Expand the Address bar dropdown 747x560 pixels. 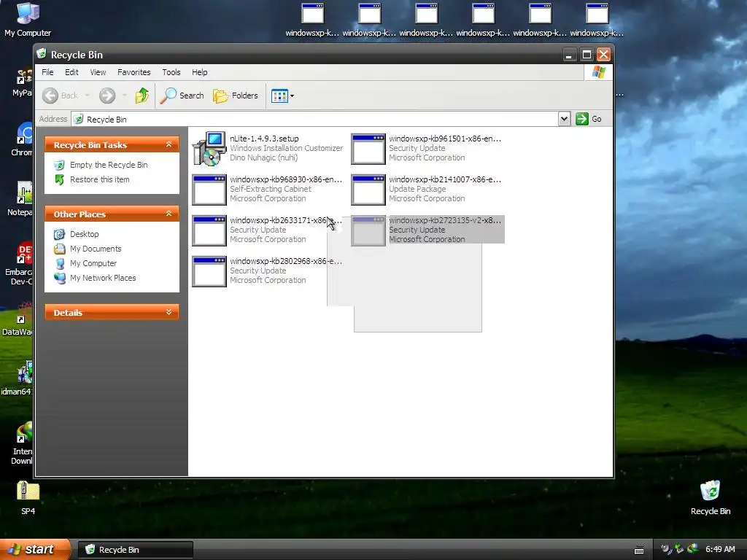564,119
